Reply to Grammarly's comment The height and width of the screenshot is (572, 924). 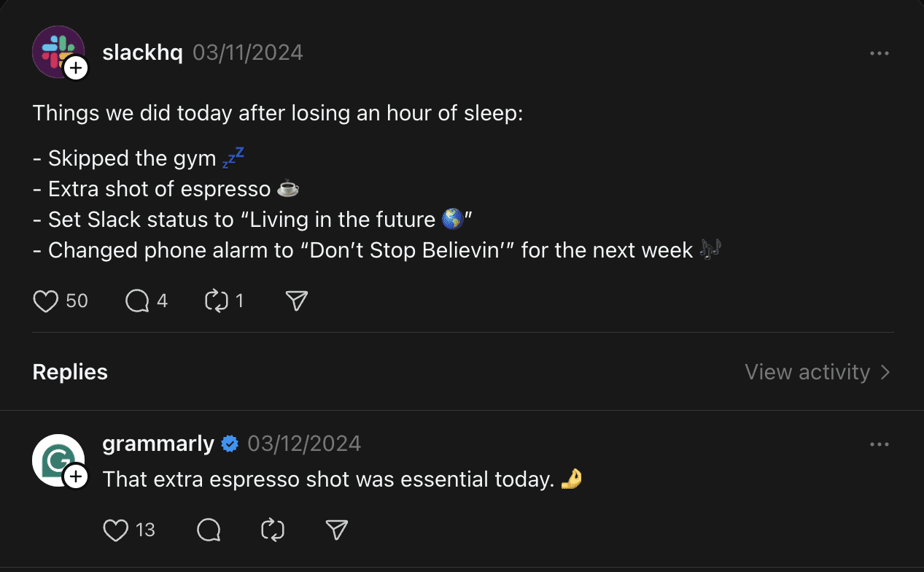click(x=209, y=530)
